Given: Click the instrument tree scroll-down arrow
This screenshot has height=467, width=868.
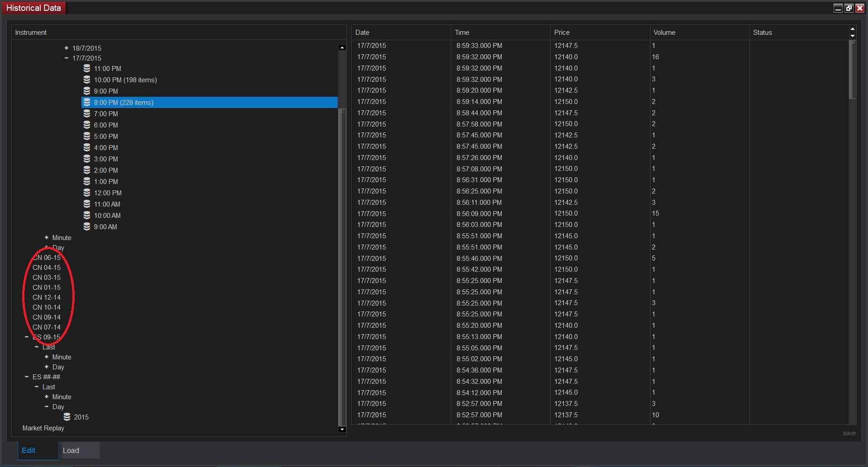Looking at the screenshot, I should (x=342, y=429).
